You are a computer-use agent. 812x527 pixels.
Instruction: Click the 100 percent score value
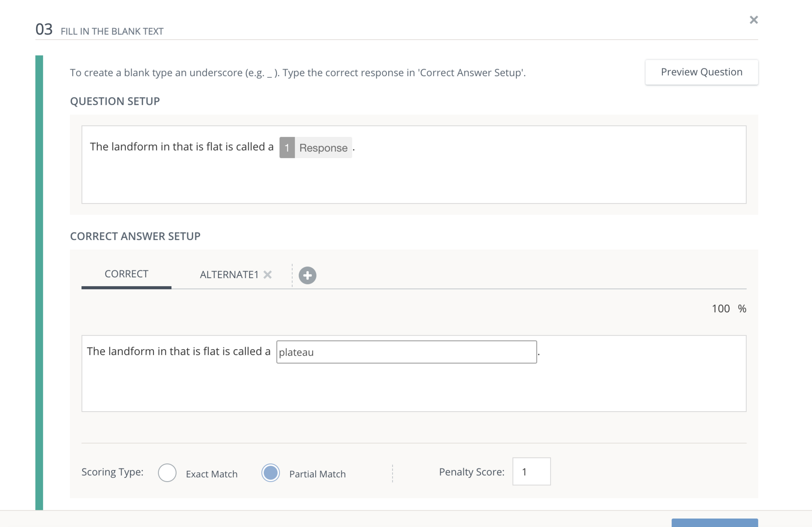click(x=720, y=309)
